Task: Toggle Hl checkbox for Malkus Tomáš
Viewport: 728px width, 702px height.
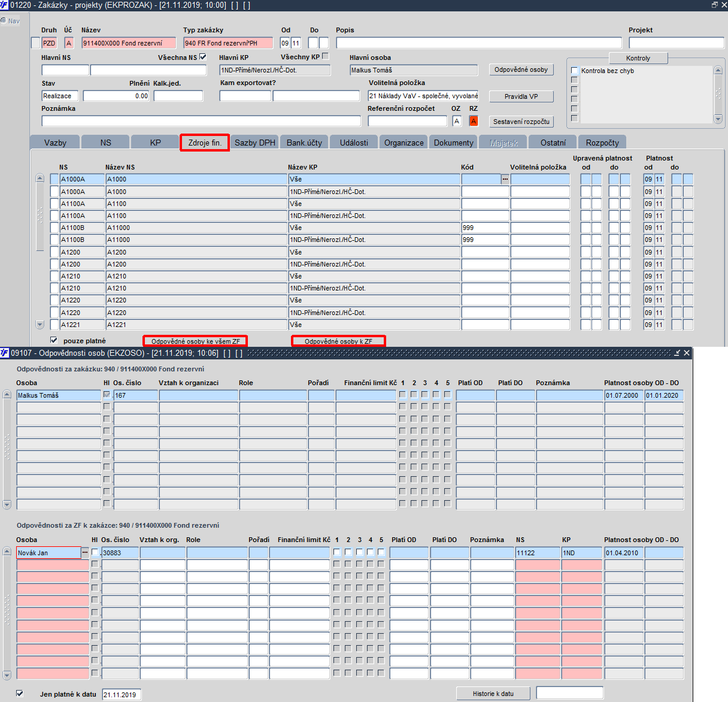Action: [107, 395]
